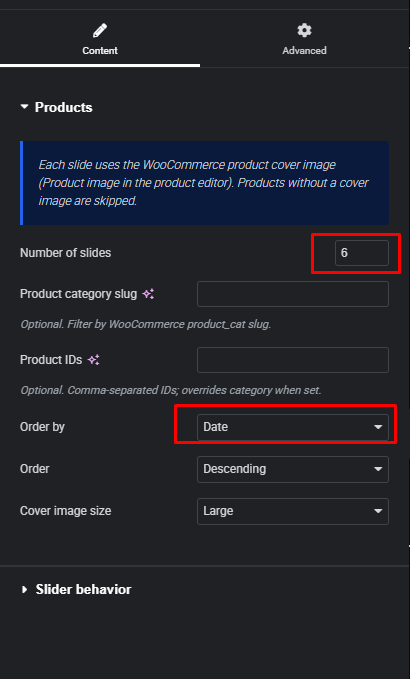Click the caret arrow of Descending dropdown
The width and height of the screenshot is (410, 679).
378,469
